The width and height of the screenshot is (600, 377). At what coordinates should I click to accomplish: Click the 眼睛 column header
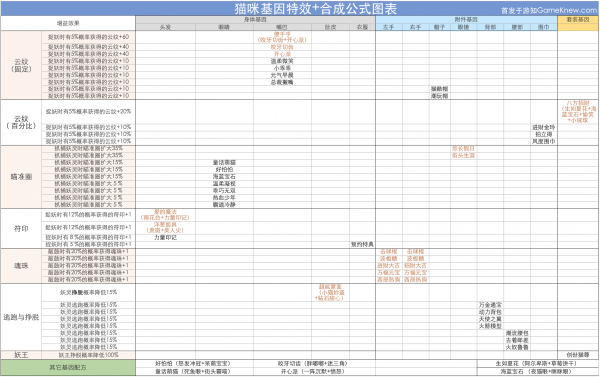(x=224, y=27)
